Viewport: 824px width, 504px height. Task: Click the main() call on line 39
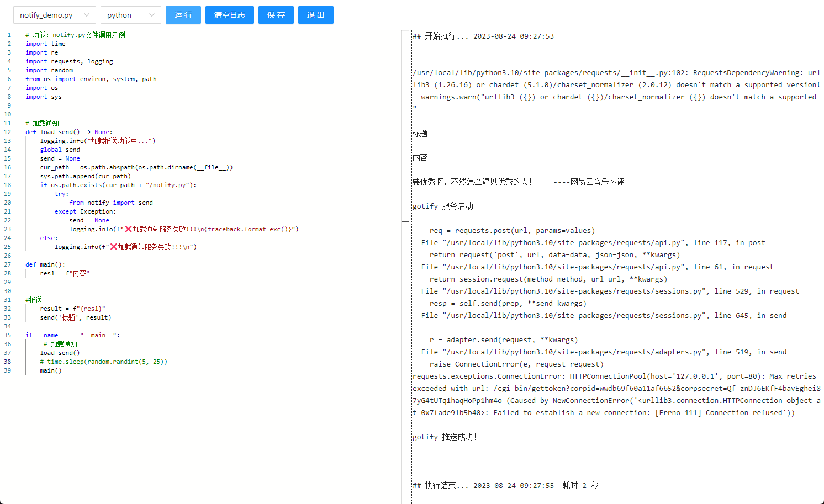[x=50, y=370]
